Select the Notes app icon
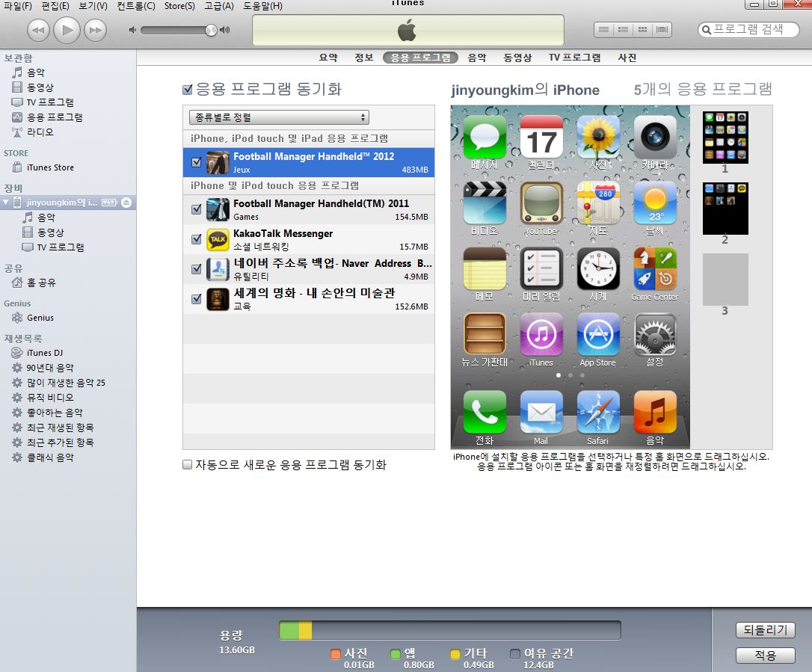Screen dimensions: 812x672 (485, 268)
